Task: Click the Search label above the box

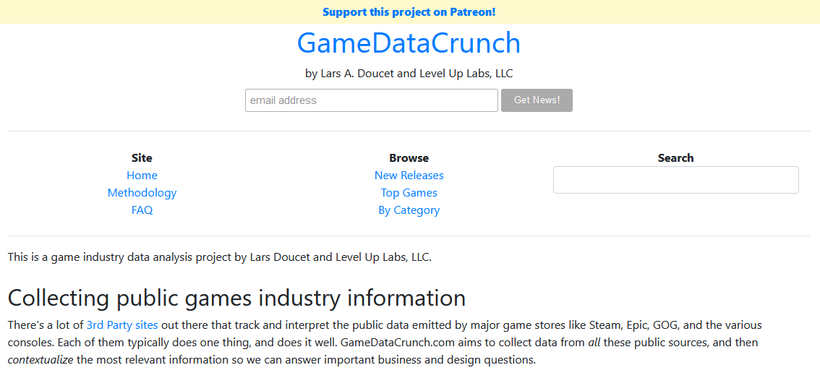Action: [x=676, y=158]
